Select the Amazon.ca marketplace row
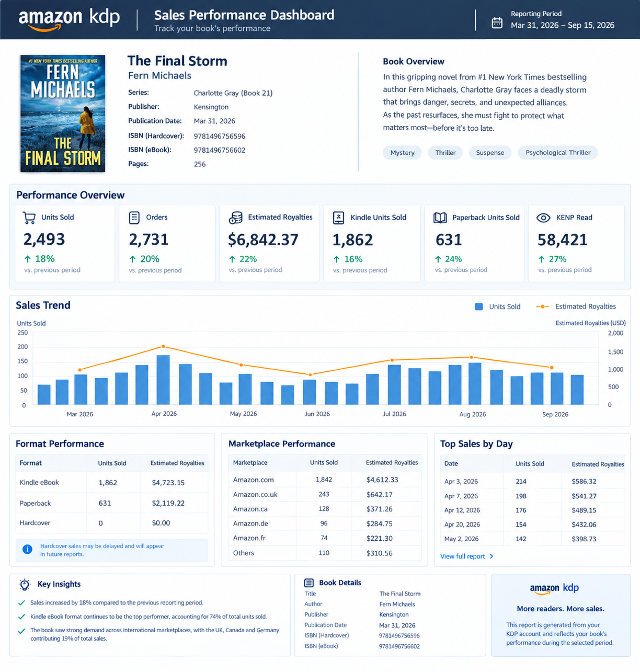640x672 pixels. click(x=325, y=509)
